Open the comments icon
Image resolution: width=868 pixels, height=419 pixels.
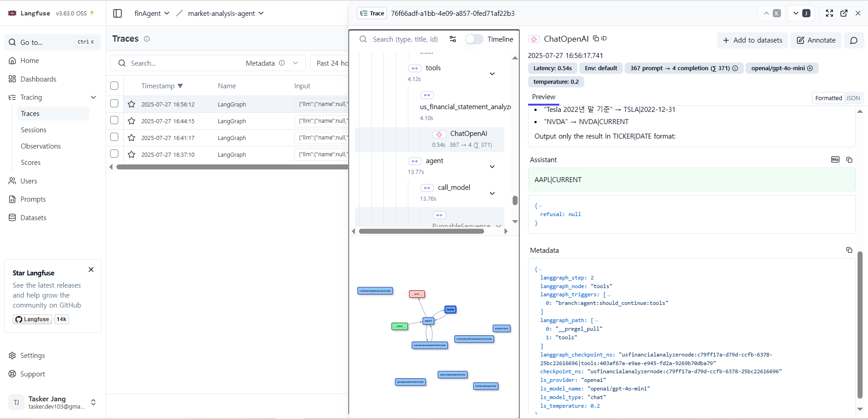854,40
